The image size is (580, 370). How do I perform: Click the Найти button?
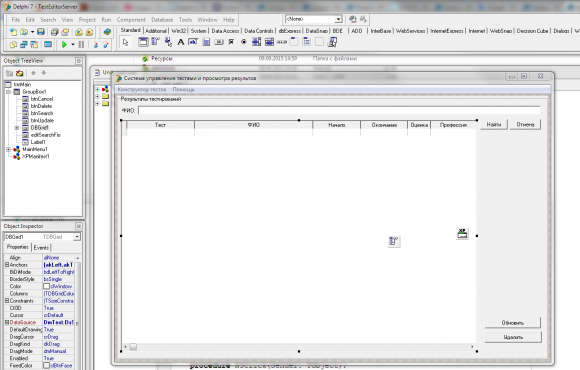click(x=494, y=125)
